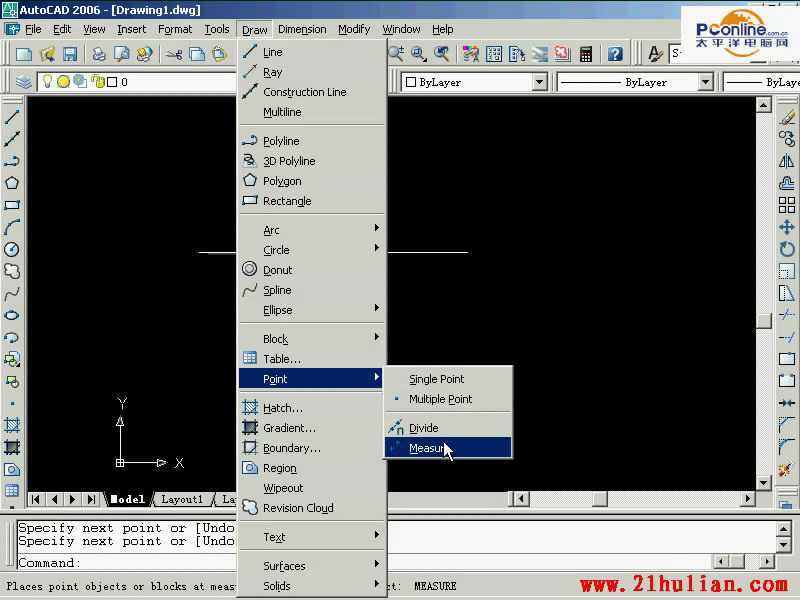The height and width of the screenshot is (600, 800).
Task: Select the Arc tool in left toolbar
Action: [x=12, y=227]
